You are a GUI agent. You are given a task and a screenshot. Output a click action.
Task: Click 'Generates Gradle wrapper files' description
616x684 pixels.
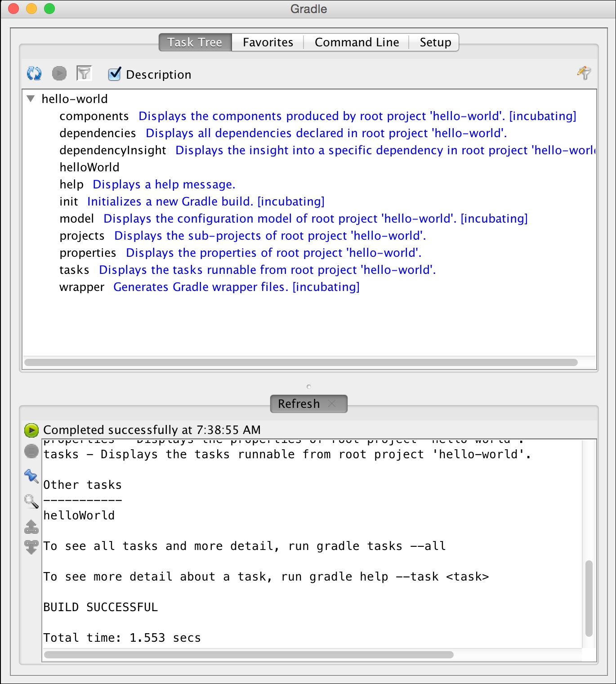[x=237, y=287]
